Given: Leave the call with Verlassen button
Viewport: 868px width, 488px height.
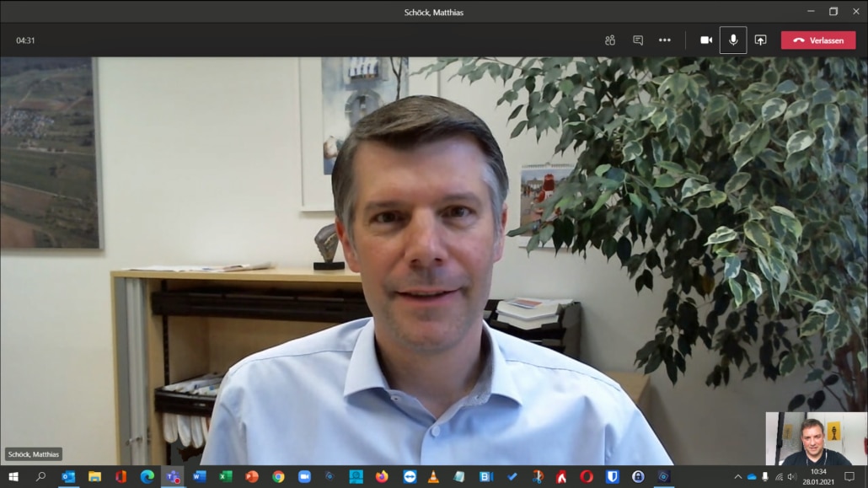Looking at the screenshot, I should [x=817, y=40].
